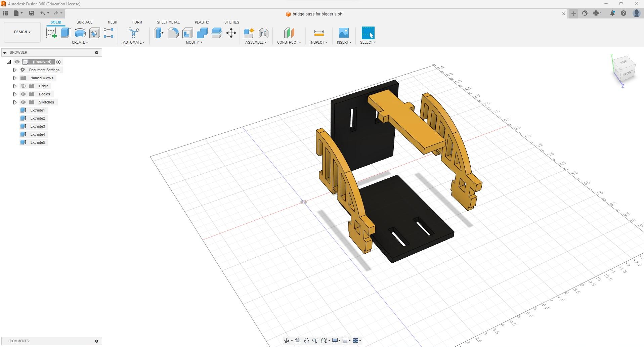Toggle visibility of the Sketches folder
The width and height of the screenshot is (644, 347).
click(x=23, y=102)
